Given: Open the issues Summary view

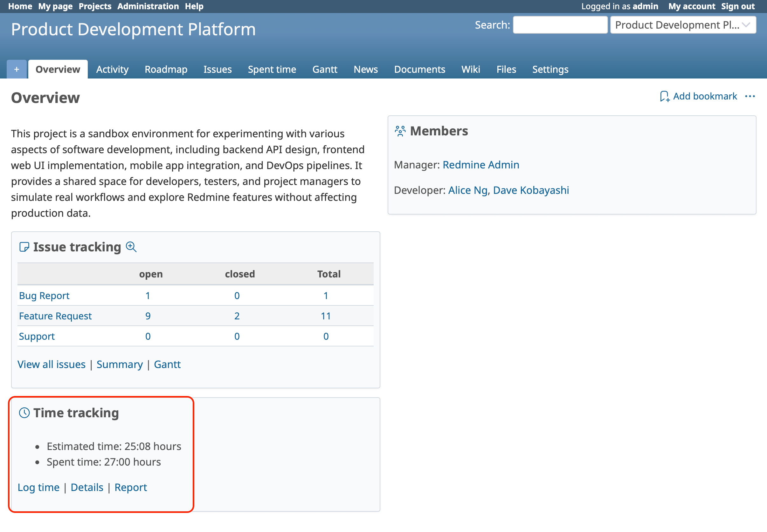Looking at the screenshot, I should [120, 364].
